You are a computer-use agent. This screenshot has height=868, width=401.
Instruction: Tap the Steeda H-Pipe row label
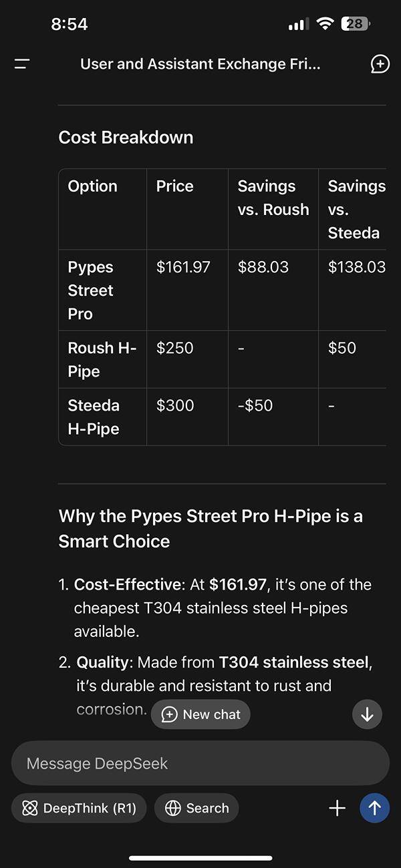pos(102,417)
